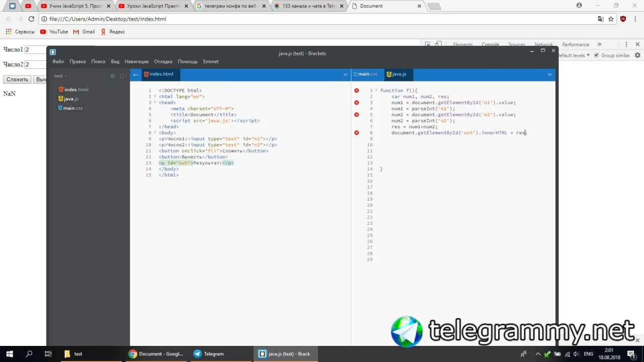Select the java.js editor tab
The height and width of the screenshot is (362, 644).
[398, 74]
